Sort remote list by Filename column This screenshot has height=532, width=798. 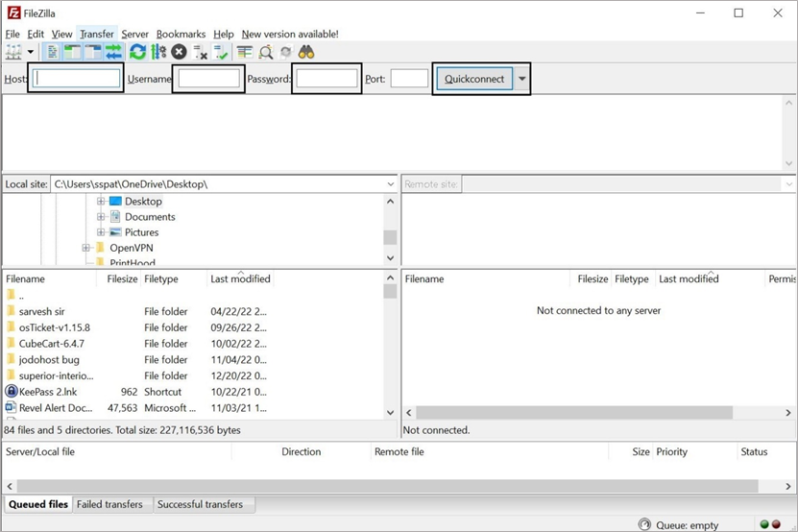point(487,279)
